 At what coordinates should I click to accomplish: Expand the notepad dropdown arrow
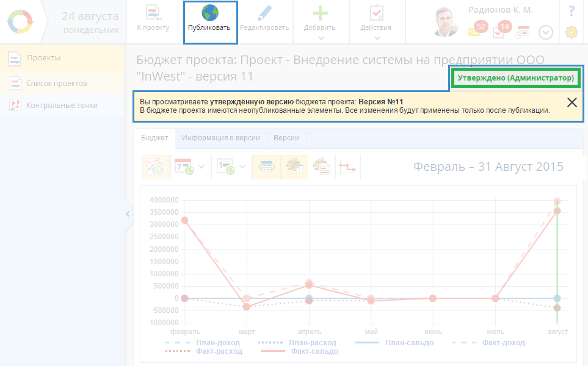pos(242,167)
